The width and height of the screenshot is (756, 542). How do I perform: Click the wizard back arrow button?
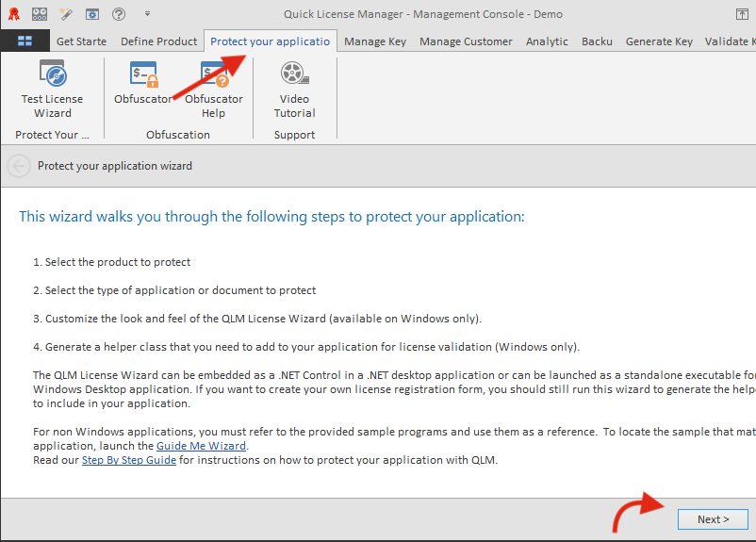[18, 166]
